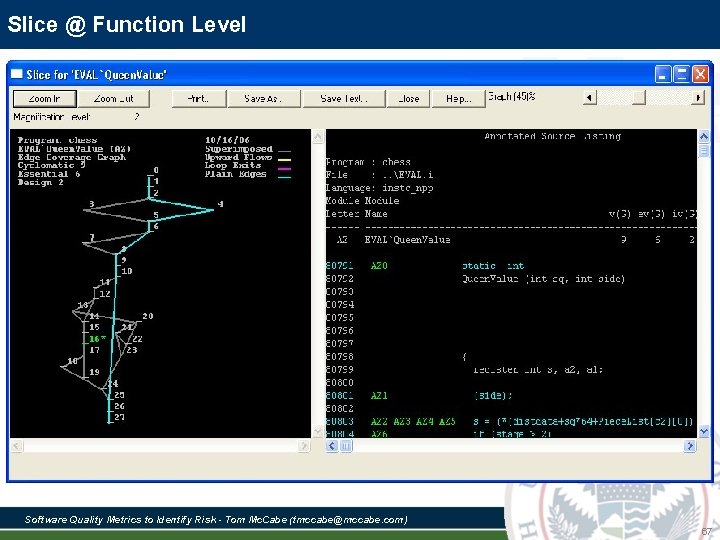The height and width of the screenshot is (540, 720).
Task: Click the 10/16/06 date in graph pane
Action: pyautogui.click(x=227, y=140)
